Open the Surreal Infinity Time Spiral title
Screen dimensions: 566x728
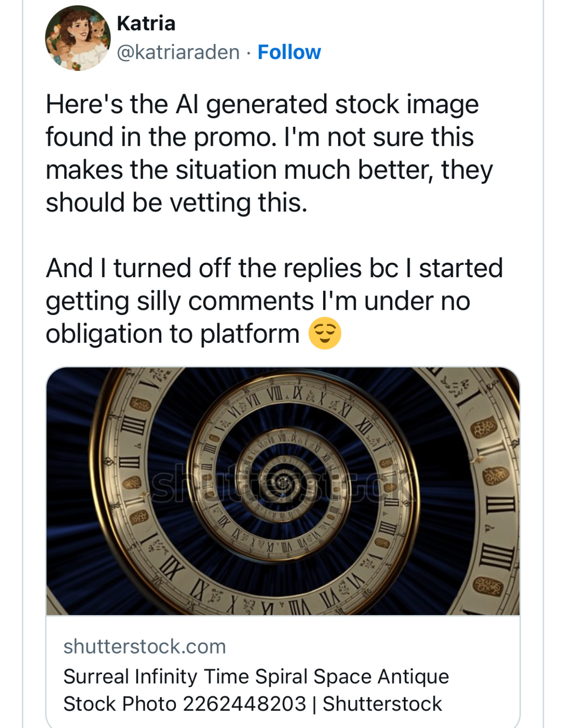click(x=256, y=676)
